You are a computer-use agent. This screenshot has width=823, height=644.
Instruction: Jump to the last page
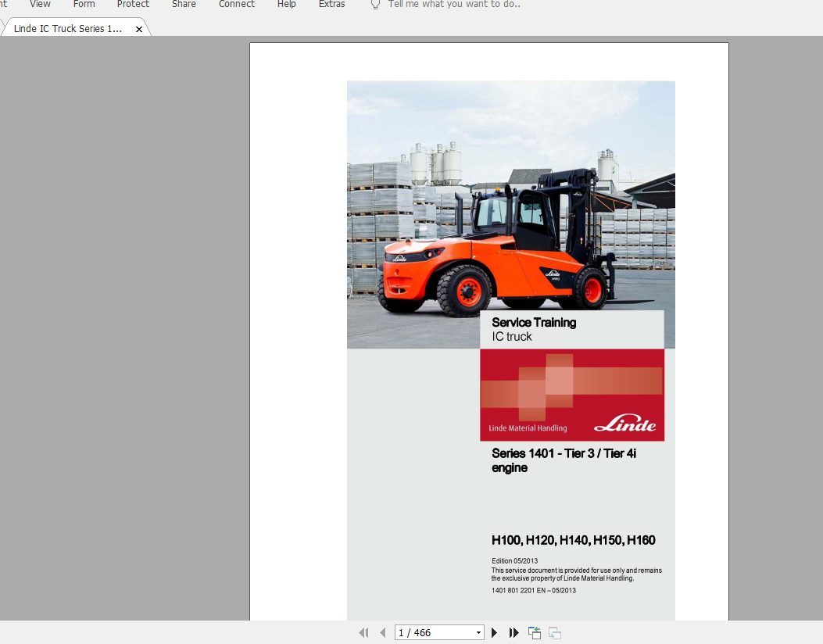click(513, 632)
